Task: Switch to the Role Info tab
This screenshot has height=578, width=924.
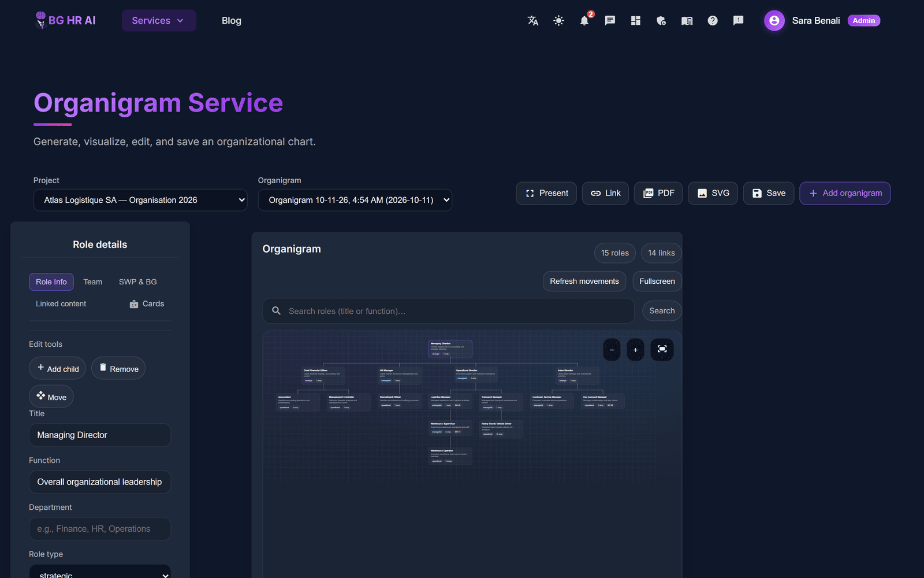Action: click(x=51, y=282)
